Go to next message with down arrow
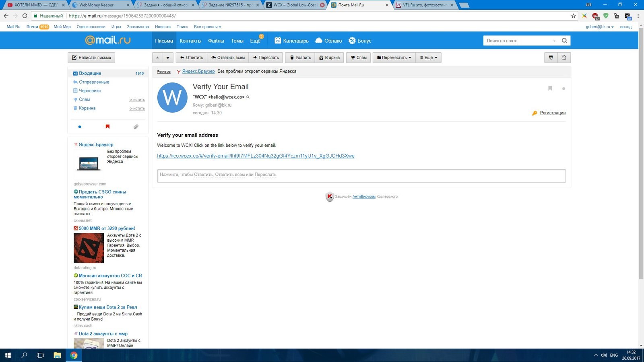Screen dimensions: 644x362 168,58
